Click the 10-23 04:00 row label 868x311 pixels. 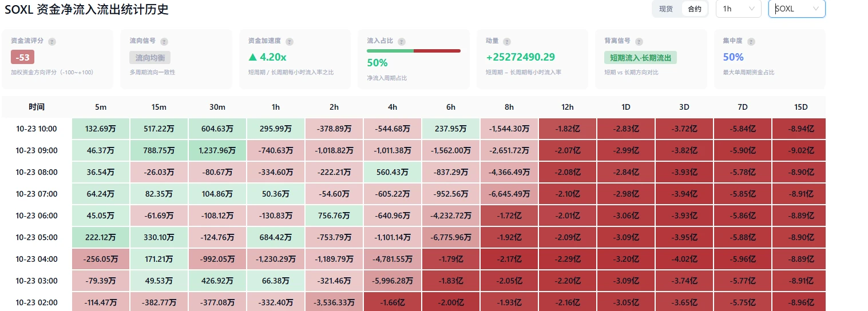37,259
